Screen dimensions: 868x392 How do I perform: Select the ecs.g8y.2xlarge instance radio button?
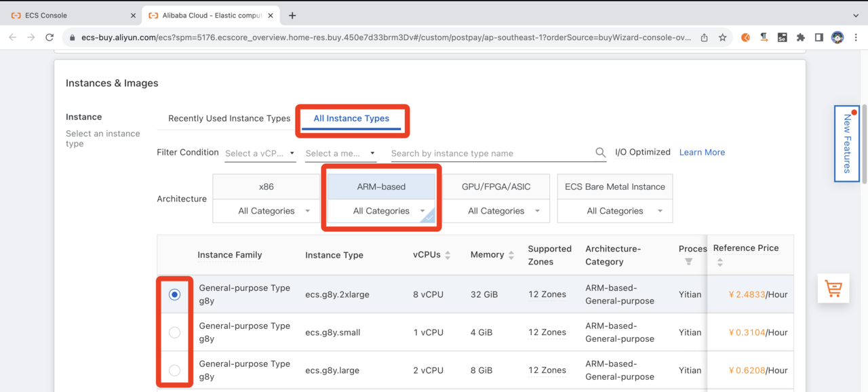click(x=175, y=294)
